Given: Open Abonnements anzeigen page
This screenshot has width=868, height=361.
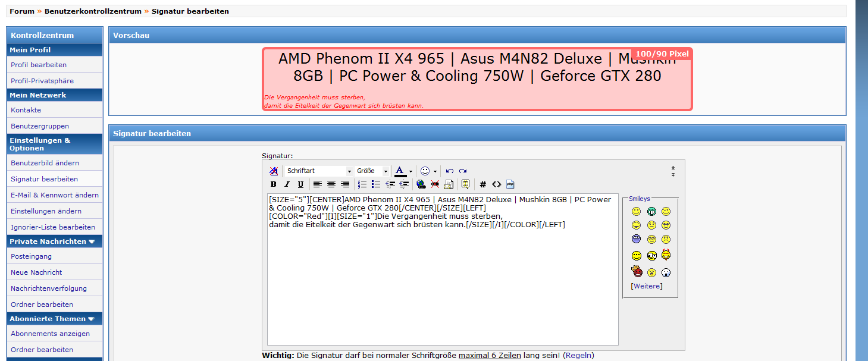Looking at the screenshot, I should [51, 334].
